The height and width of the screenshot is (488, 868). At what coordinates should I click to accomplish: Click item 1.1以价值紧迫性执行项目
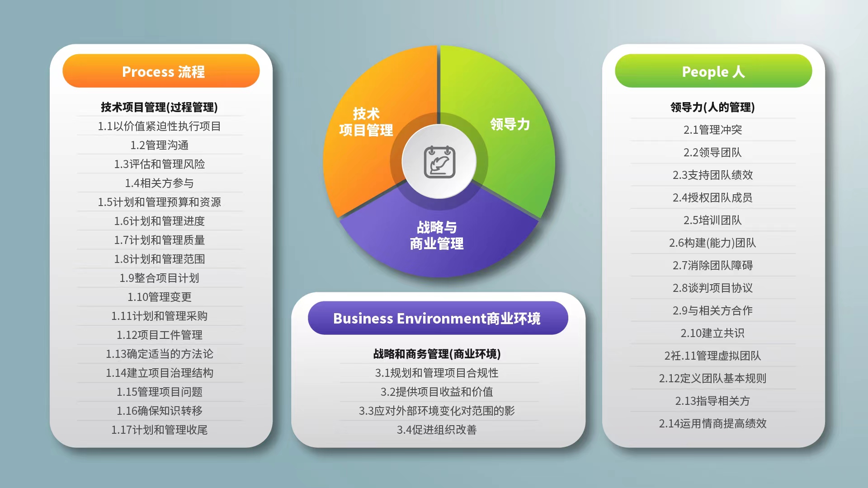[160, 126]
